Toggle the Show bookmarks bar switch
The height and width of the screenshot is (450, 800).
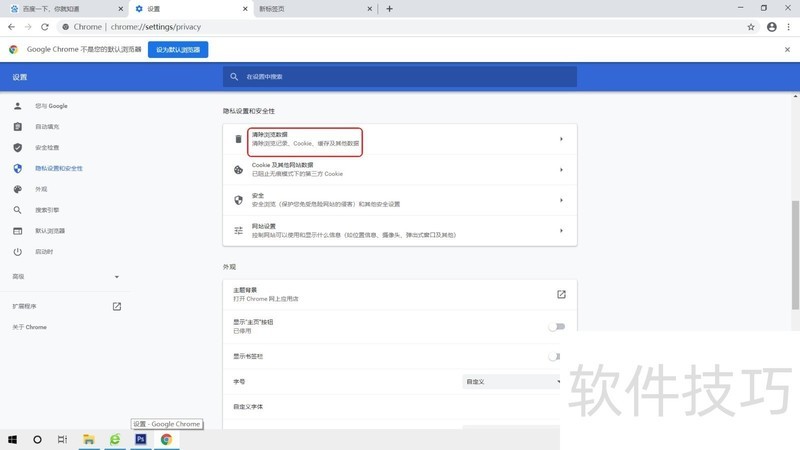click(x=554, y=356)
